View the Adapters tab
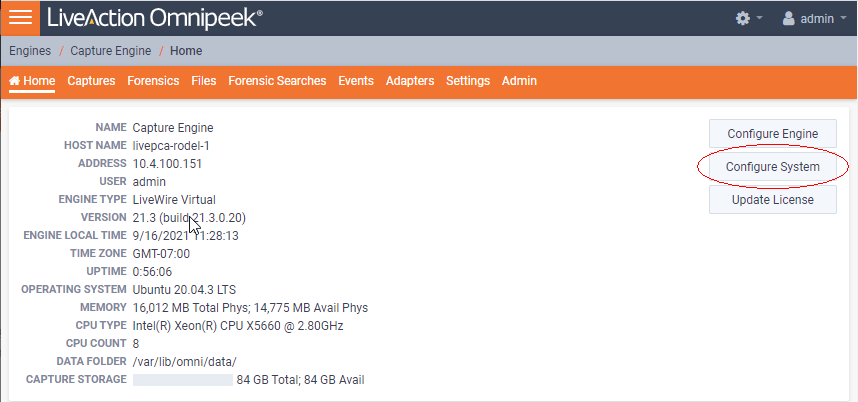Image resolution: width=858 pixels, height=402 pixels. [x=410, y=81]
